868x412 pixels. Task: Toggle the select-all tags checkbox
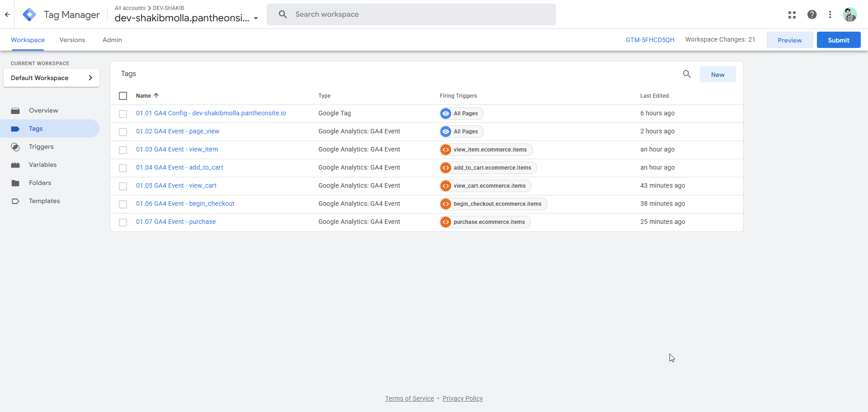click(123, 96)
